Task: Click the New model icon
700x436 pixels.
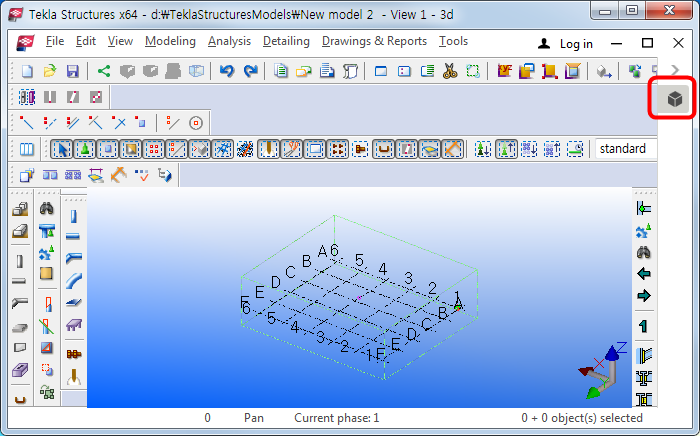Action: click(27, 71)
